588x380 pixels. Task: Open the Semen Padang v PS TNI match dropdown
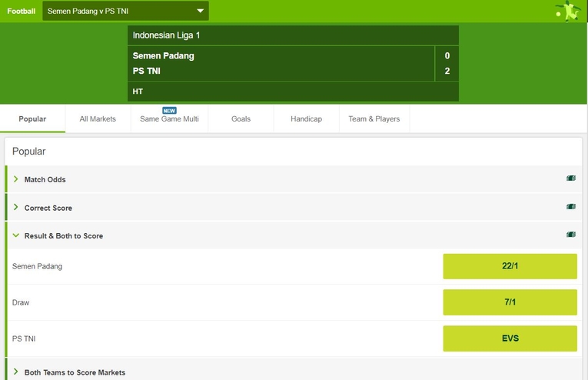(125, 11)
